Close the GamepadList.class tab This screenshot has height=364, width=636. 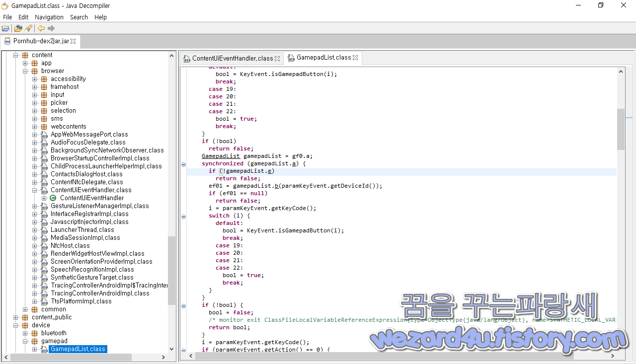point(355,58)
